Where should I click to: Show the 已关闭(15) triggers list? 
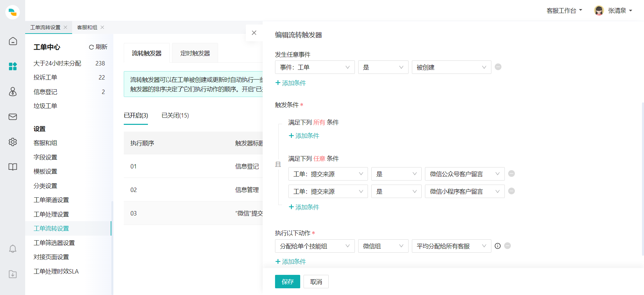coord(175,115)
